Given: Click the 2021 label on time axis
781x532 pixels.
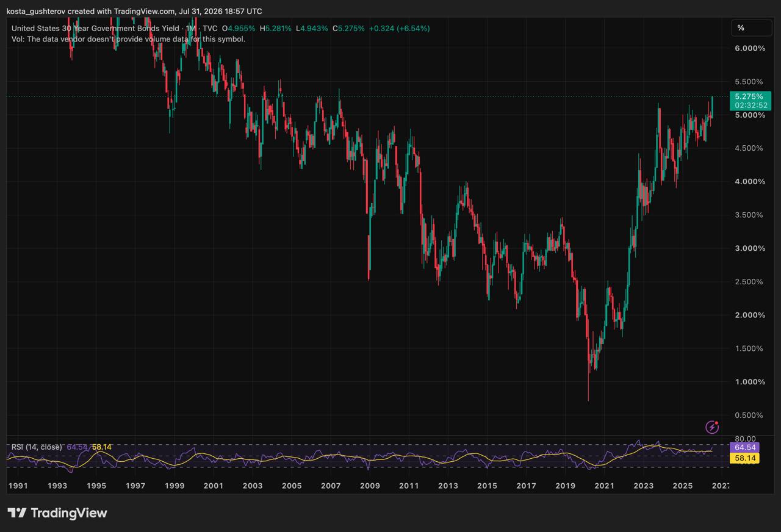Looking at the screenshot, I should click(605, 486).
